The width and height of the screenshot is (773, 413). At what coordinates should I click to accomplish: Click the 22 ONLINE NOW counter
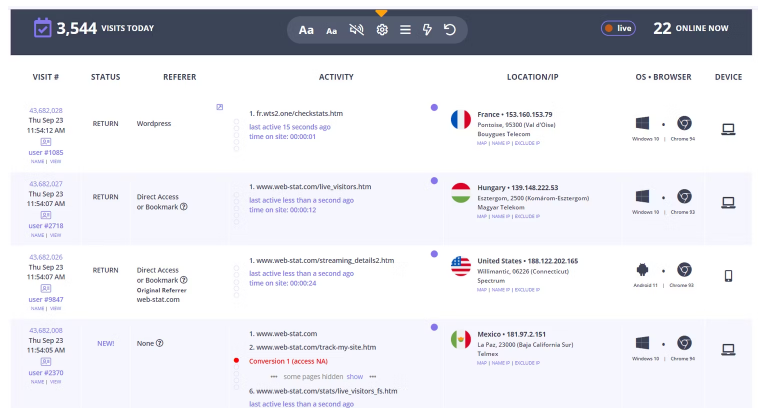(x=691, y=29)
